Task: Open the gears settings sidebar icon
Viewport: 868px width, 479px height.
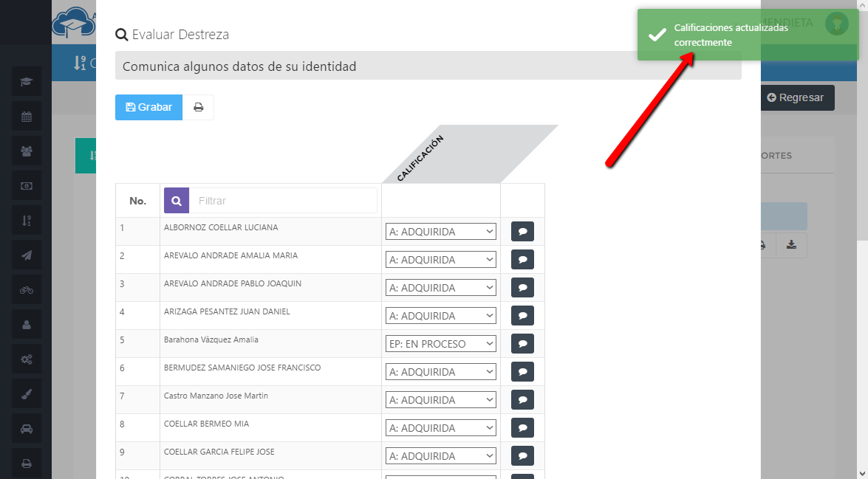Action: pos(27,359)
